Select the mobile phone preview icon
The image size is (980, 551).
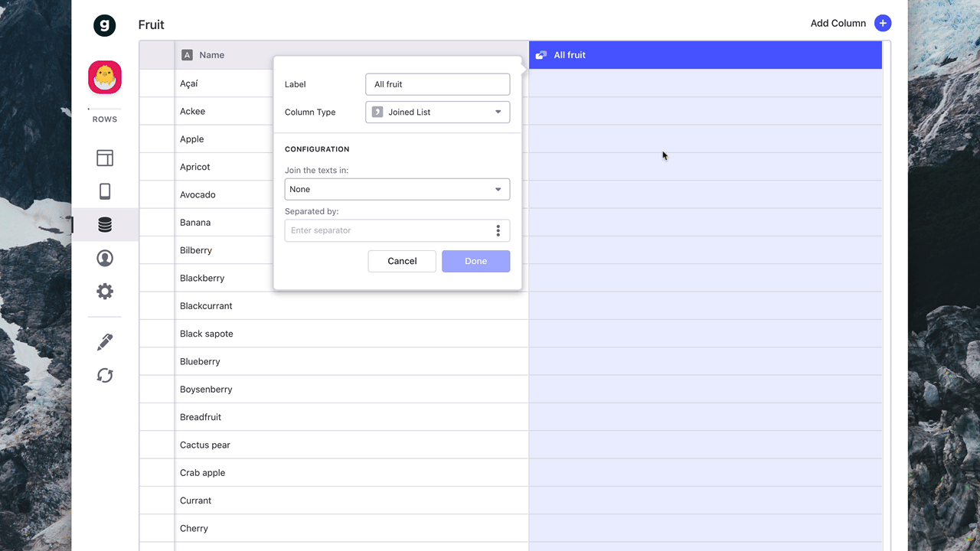click(x=105, y=191)
